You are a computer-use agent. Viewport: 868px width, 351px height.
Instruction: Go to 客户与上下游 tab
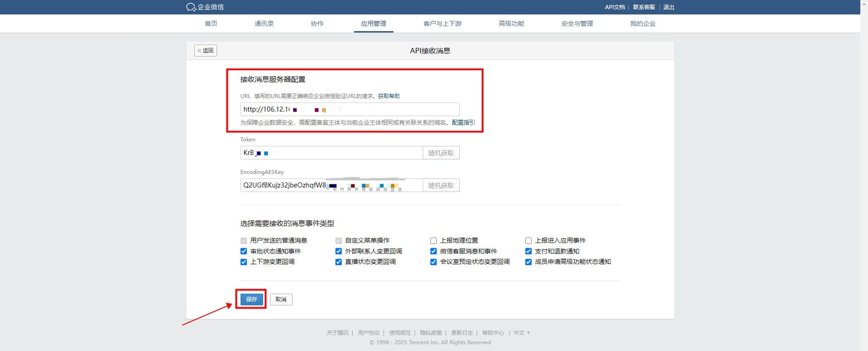point(443,23)
